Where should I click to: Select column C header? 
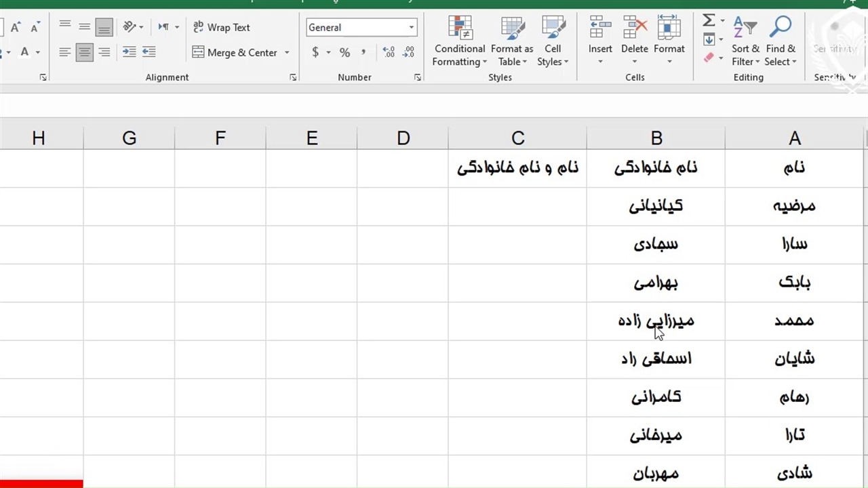coord(517,138)
